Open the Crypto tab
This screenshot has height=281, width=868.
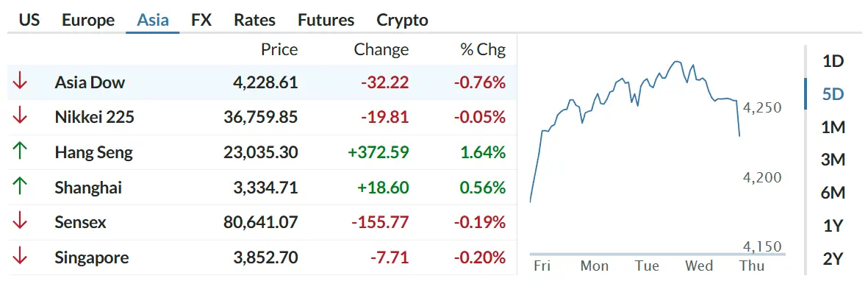pos(403,21)
